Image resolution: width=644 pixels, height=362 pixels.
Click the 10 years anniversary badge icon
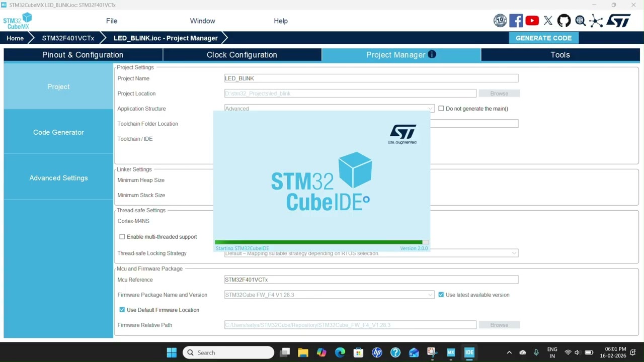coord(500,21)
